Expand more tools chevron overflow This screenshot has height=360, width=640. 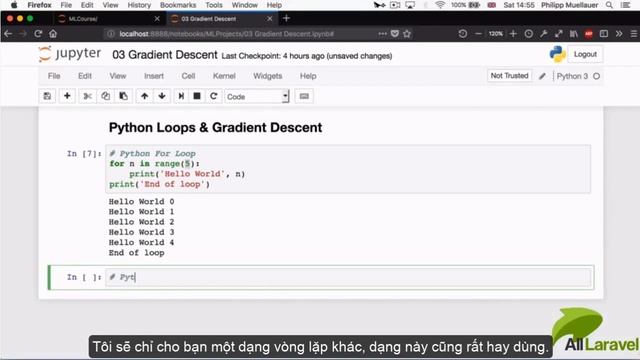[619, 34]
